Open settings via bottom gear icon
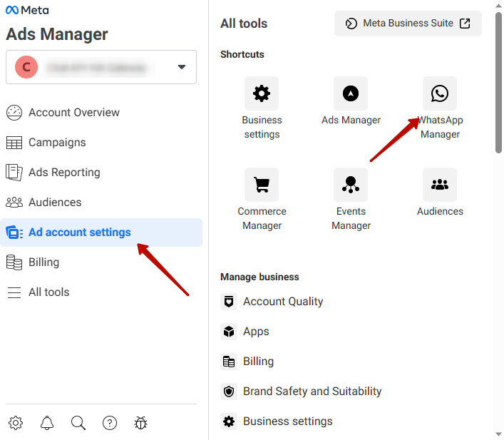 pos(16,423)
